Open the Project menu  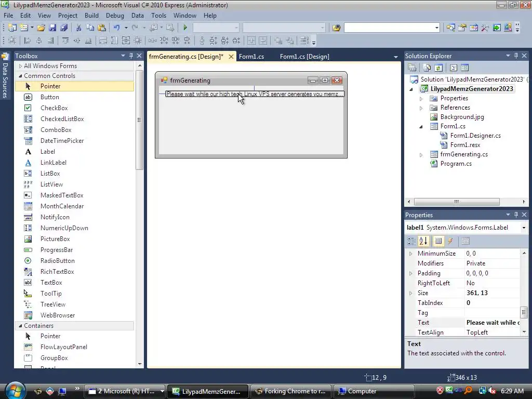pos(68,16)
